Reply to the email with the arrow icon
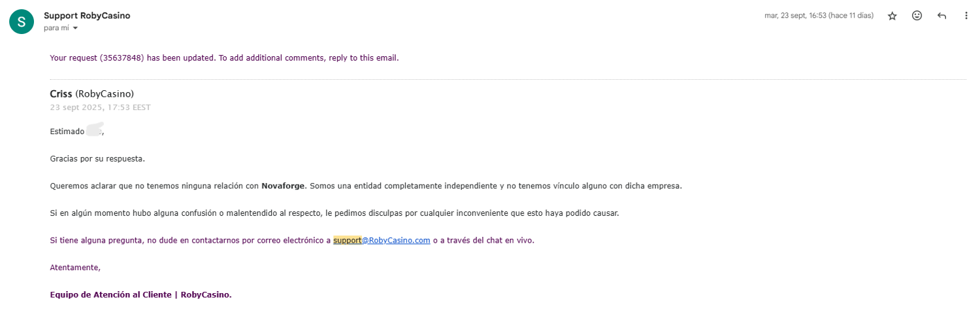Image resolution: width=980 pixels, height=316 pixels. pyautogui.click(x=941, y=16)
